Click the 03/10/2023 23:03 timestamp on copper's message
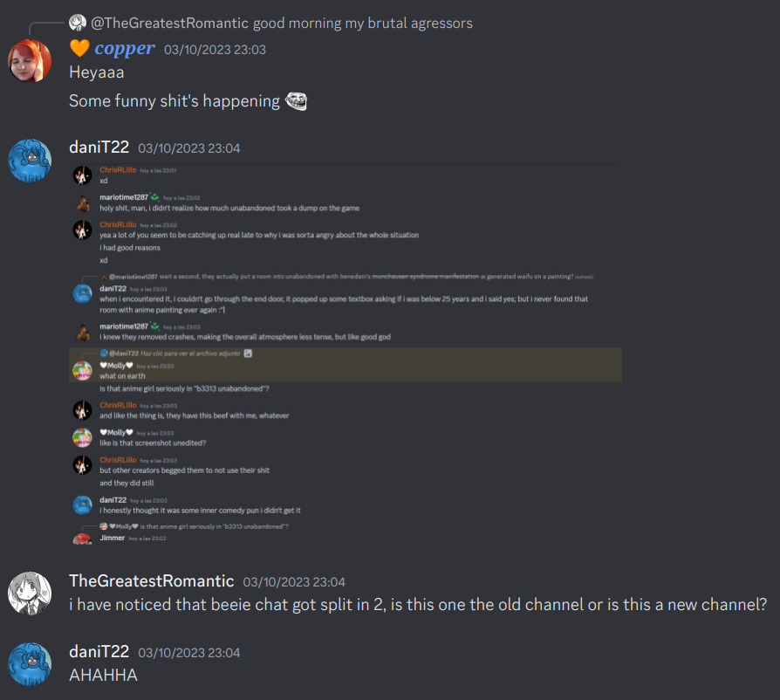Screen dimensions: 780x700 215,50
